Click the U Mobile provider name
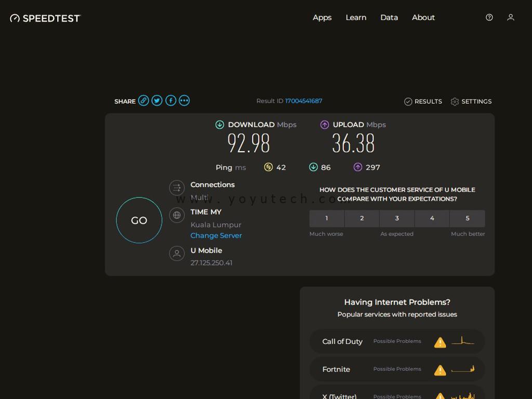 tap(206, 250)
